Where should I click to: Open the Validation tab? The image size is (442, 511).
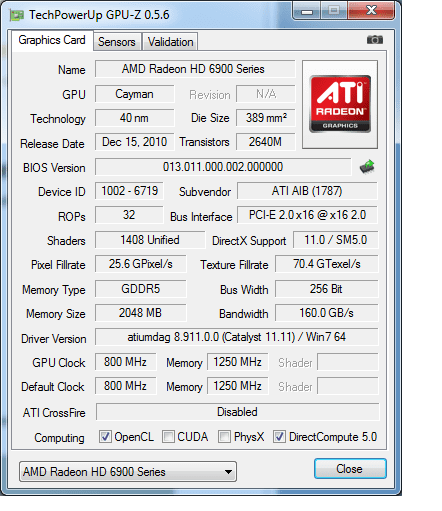[170, 42]
